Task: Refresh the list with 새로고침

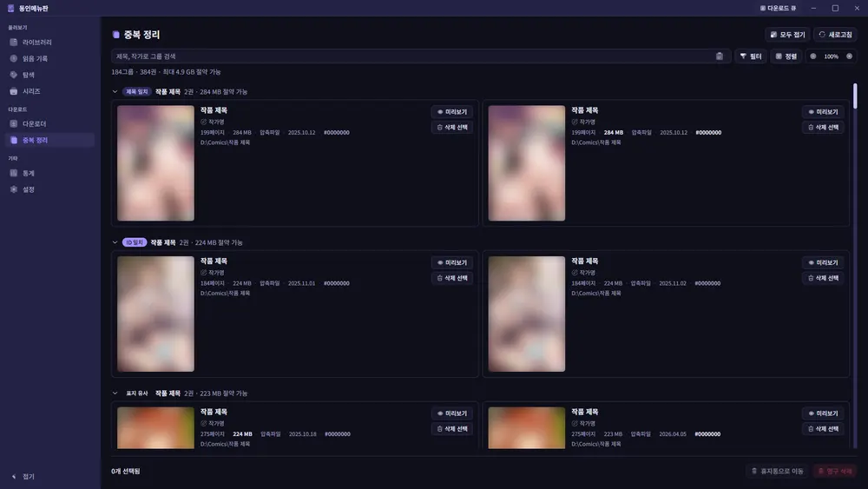Action: (835, 35)
